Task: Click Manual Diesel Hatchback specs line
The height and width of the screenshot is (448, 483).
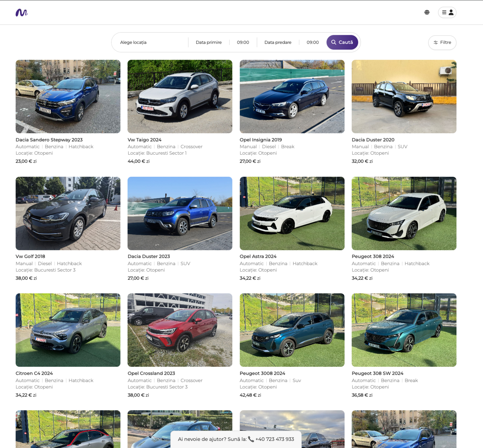Action: coord(49,264)
